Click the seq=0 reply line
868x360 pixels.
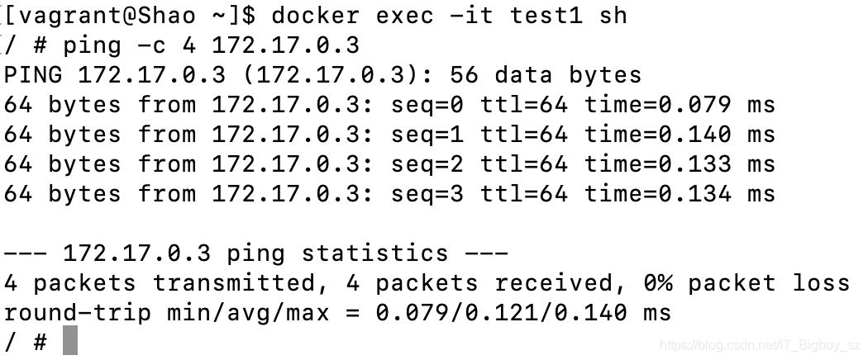(389, 105)
